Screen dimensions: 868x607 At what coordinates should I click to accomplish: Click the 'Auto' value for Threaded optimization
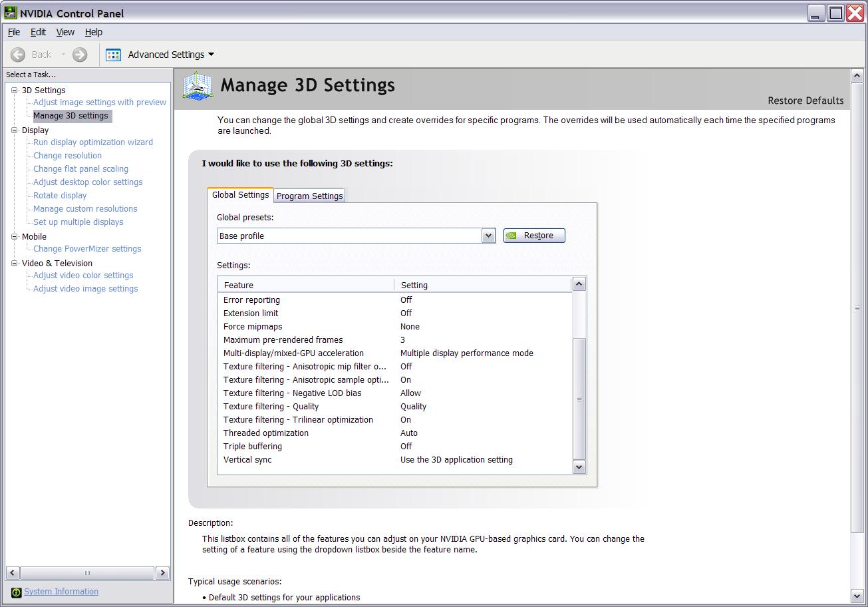point(409,433)
